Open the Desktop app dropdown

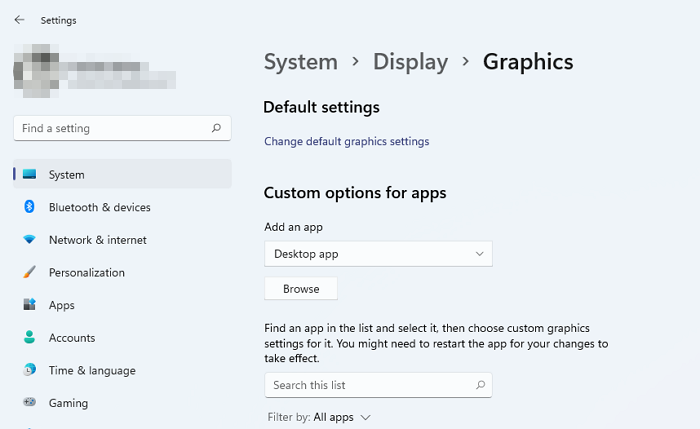[378, 254]
